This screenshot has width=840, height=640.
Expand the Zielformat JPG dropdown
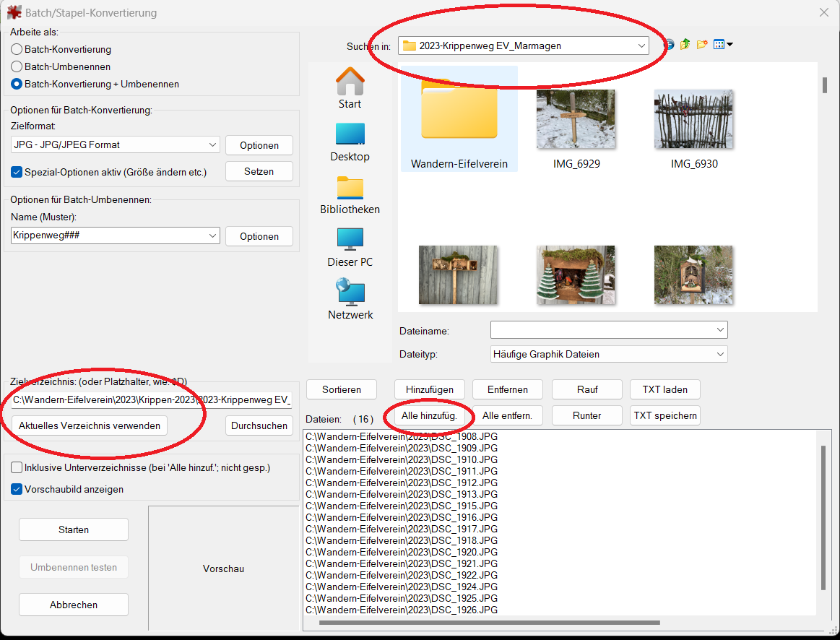click(x=116, y=144)
